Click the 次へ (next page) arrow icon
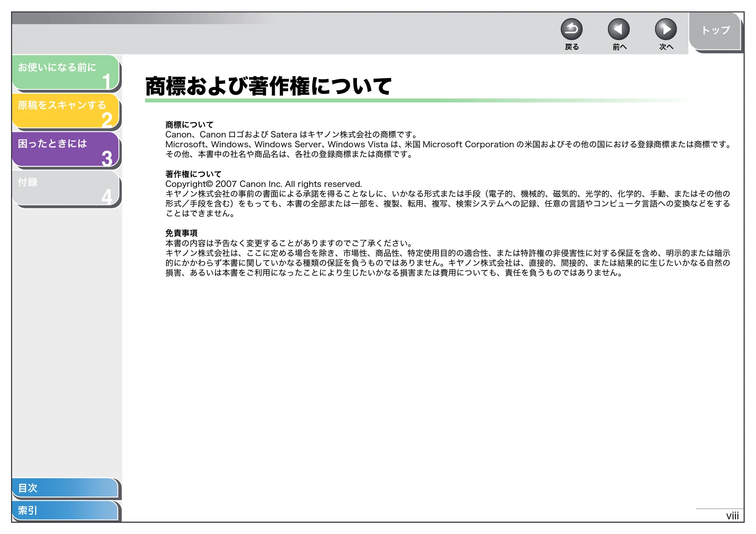Screen dimensions: 756x534 click(x=666, y=29)
